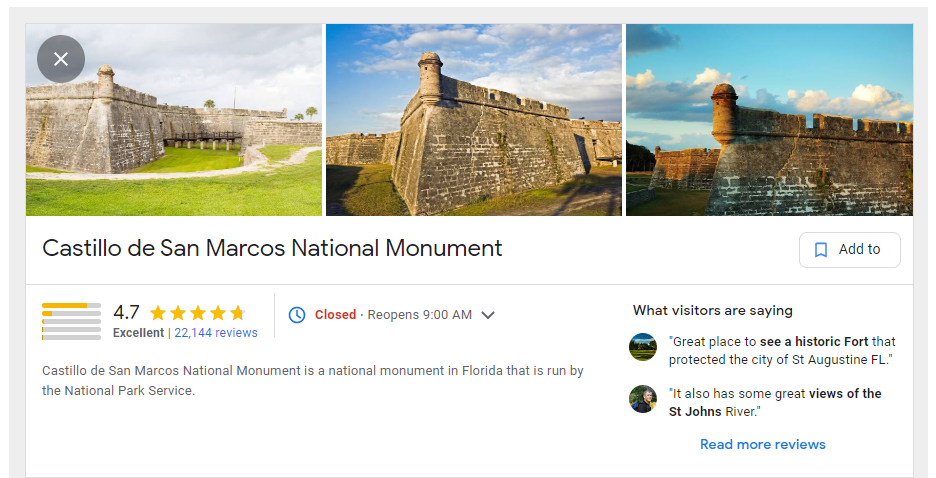Expand opening hours chevron arrow
The image size is (936, 478).
point(488,315)
